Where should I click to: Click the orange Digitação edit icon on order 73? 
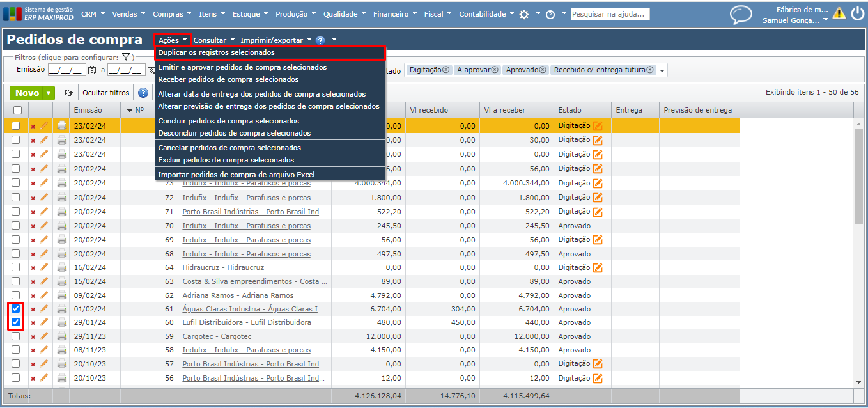[598, 183]
